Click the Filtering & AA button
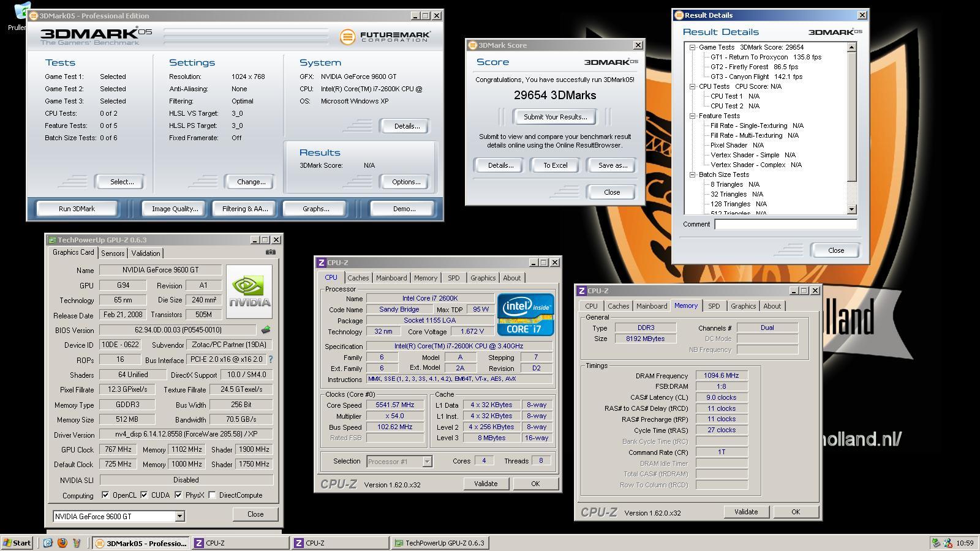Image resolution: width=980 pixels, height=551 pixels. [x=245, y=209]
